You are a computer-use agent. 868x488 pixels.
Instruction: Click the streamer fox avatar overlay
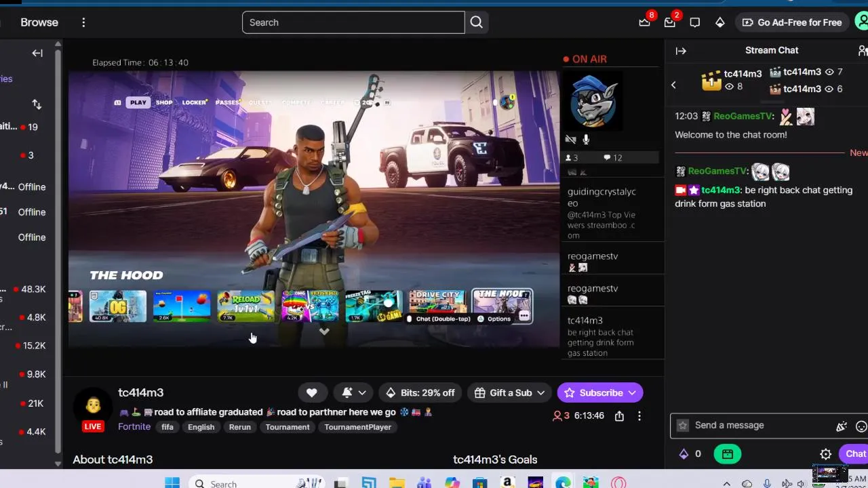coord(593,101)
